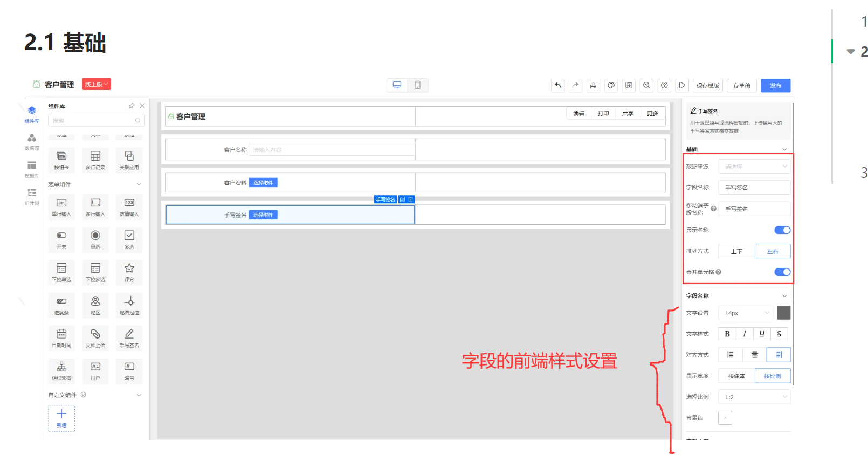Select the 按钮卡 component

[61, 160]
